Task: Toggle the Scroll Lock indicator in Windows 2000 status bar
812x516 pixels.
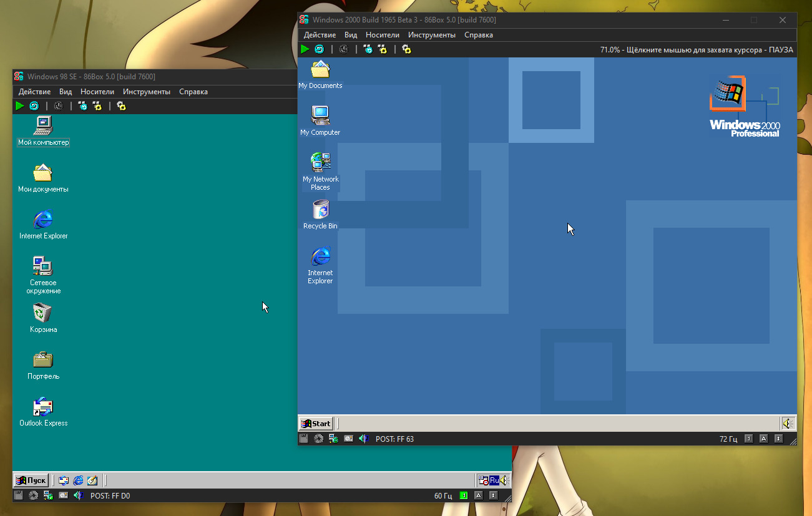Action: 778,439
